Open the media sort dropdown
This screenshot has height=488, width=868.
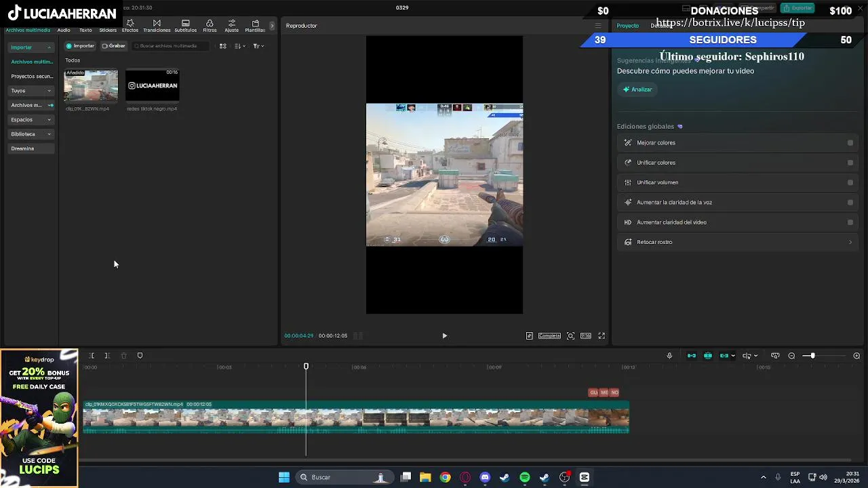coord(239,46)
